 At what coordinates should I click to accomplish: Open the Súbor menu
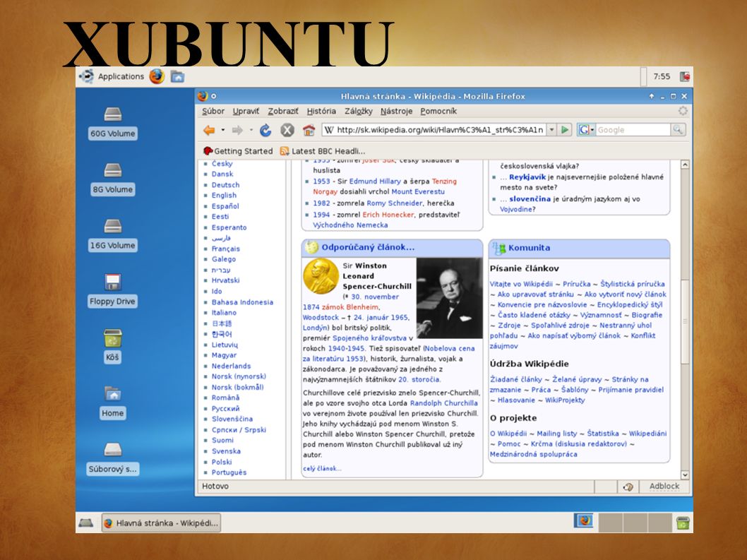click(x=213, y=111)
